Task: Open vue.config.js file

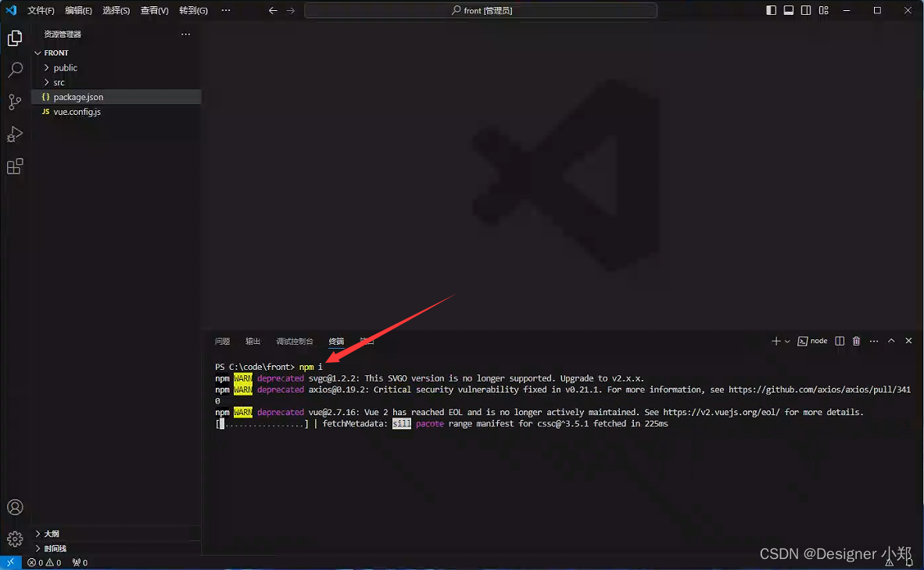Action: coord(116,111)
